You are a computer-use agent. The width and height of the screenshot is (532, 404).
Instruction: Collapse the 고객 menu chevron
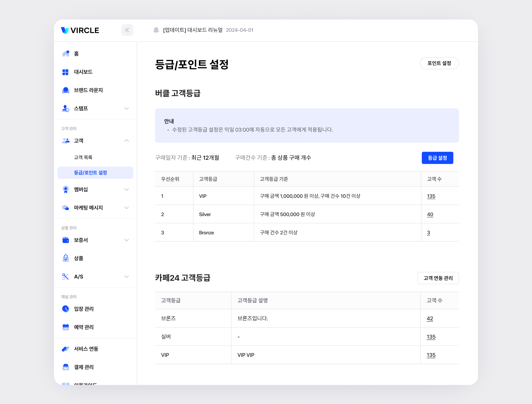coord(126,141)
